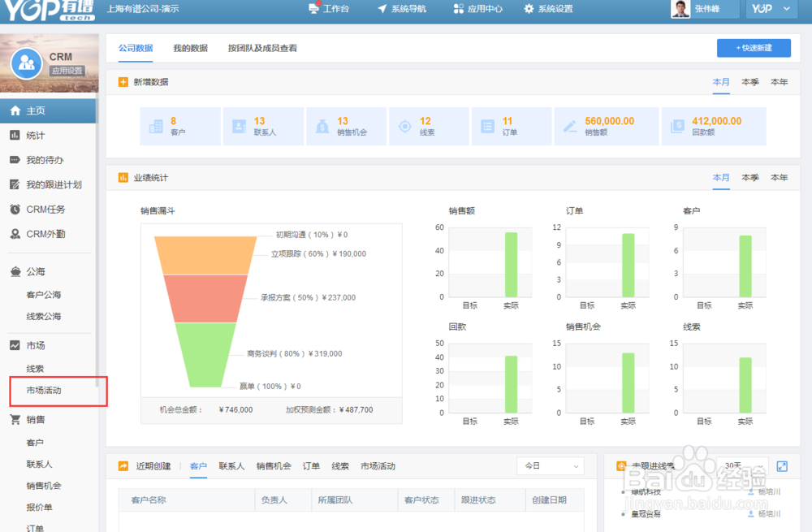Click the CRM round app icon
The image size is (812, 532).
(x=27, y=63)
